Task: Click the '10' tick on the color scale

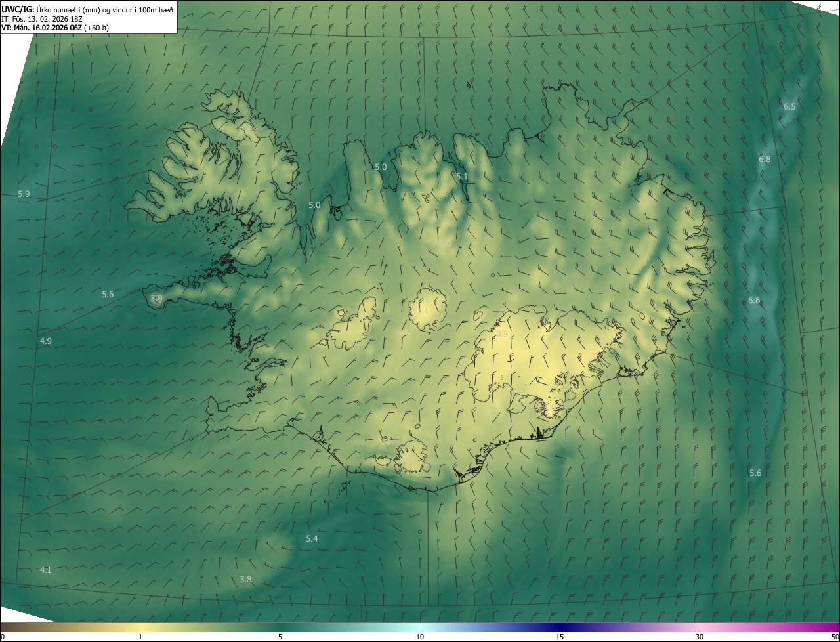Action: click(x=420, y=637)
